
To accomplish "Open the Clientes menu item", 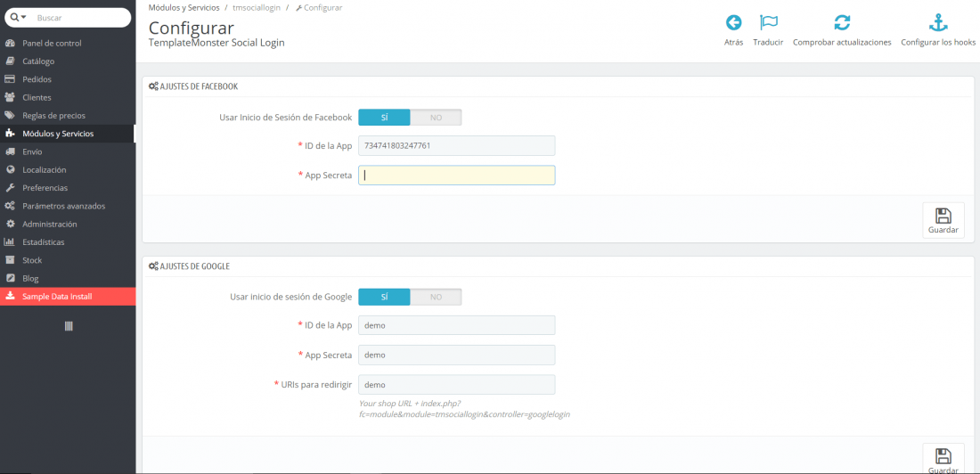I will tap(68, 97).
